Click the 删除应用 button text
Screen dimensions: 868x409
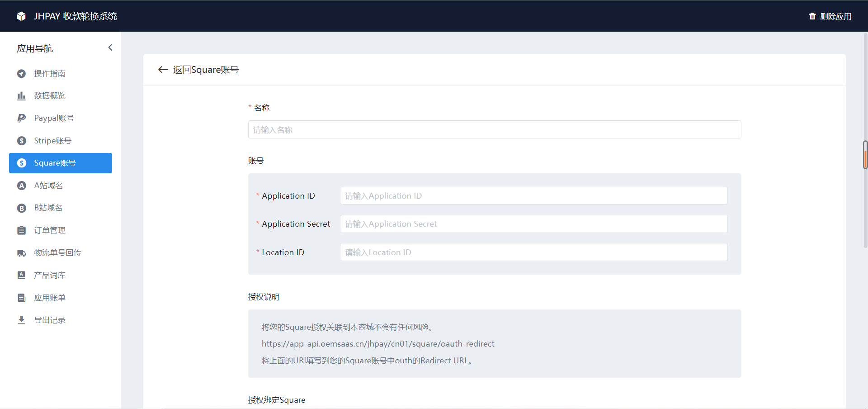coord(835,16)
